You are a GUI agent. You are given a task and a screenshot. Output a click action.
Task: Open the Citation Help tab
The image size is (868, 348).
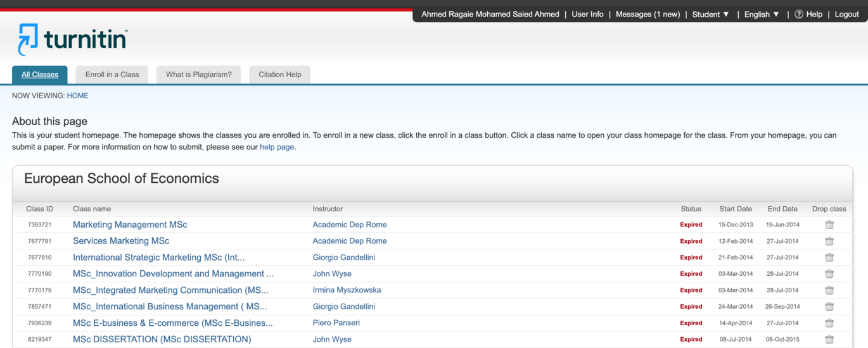(x=280, y=74)
